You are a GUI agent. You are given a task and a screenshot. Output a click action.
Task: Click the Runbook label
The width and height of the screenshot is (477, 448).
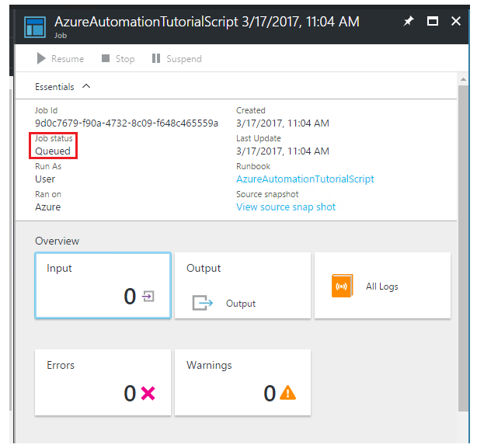pos(253,166)
